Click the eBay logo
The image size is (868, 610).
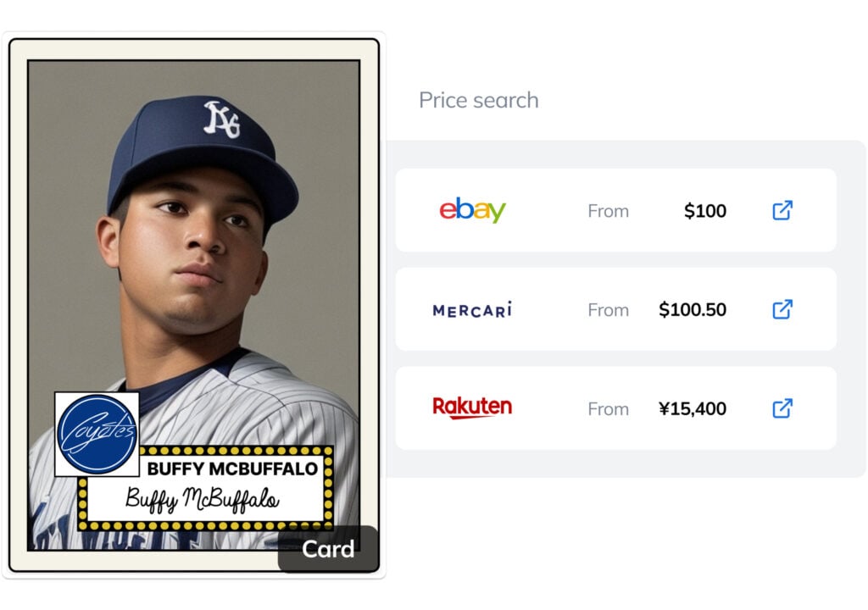pos(472,210)
